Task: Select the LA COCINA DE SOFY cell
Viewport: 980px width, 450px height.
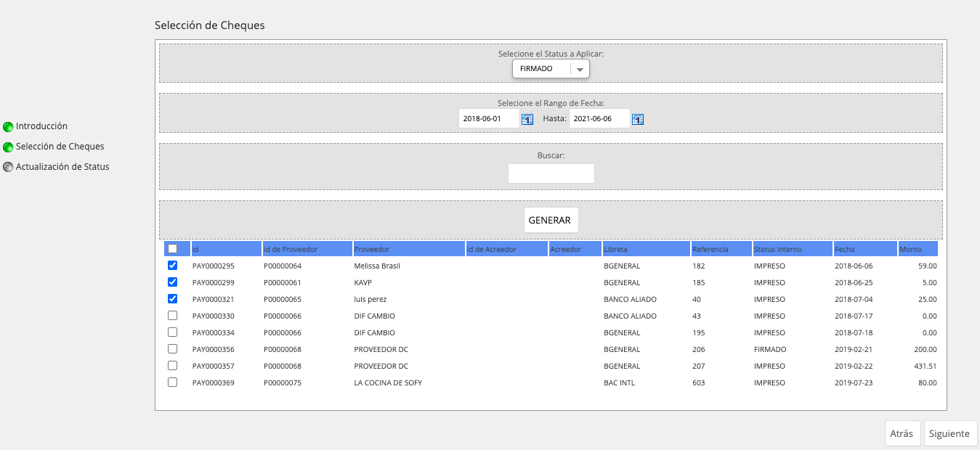Action: click(x=388, y=382)
